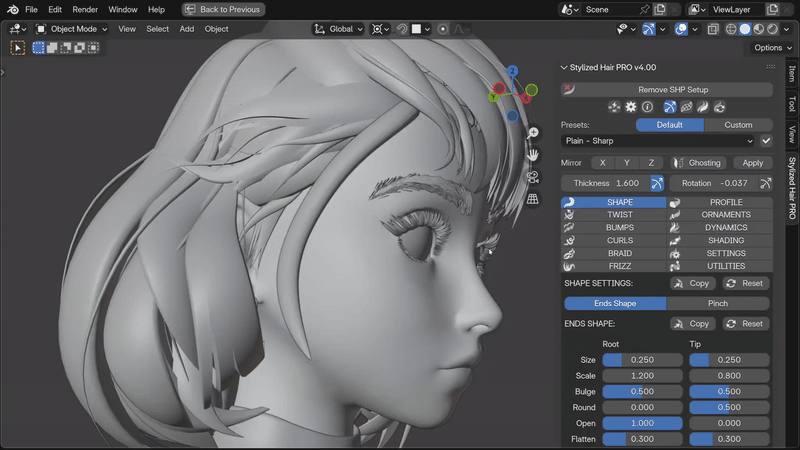800x450 pixels.
Task: Click the zoom magnifier icon in viewport
Action: [533, 133]
